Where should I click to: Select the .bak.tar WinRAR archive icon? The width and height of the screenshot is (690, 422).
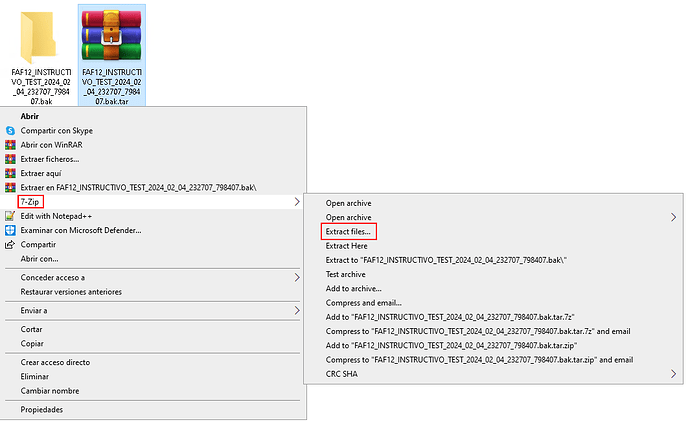(111, 34)
